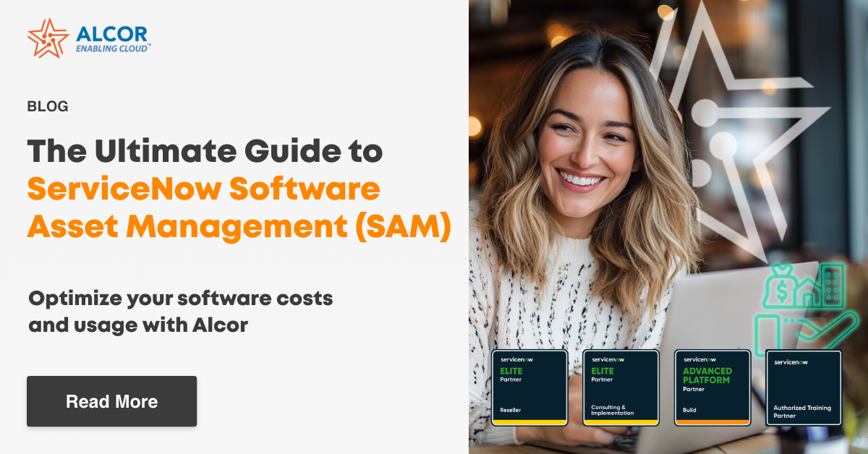Open the ServiceNow Elite Partner Reseller badge
868x454 pixels.
point(529,386)
